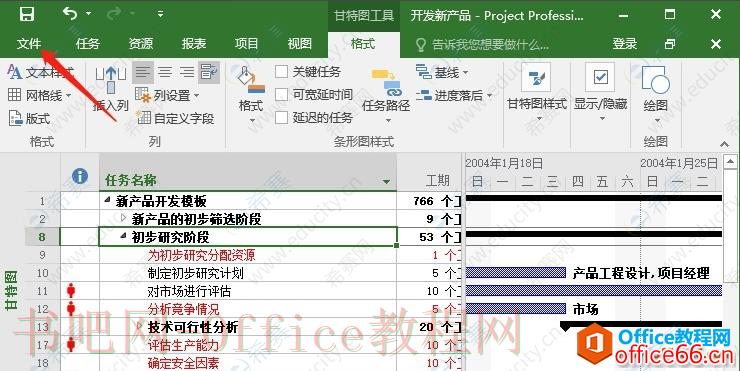The image size is (740, 371).
Task: Click the overallocation icon on row 17
Action: pos(71,345)
